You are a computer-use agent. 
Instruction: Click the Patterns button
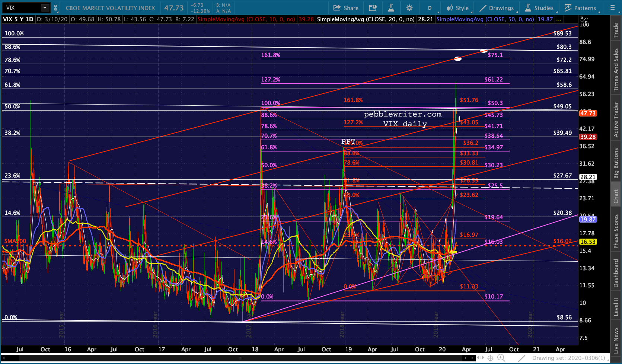pos(580,8)
